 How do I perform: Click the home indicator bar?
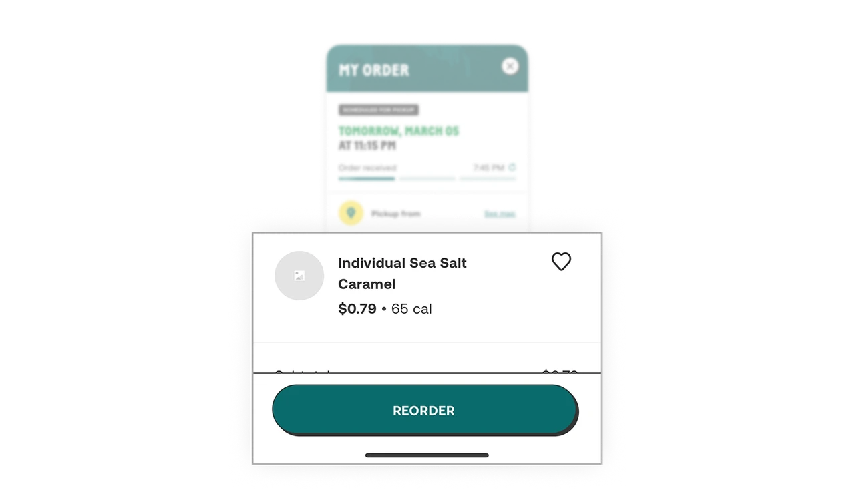tap(427, 455)
